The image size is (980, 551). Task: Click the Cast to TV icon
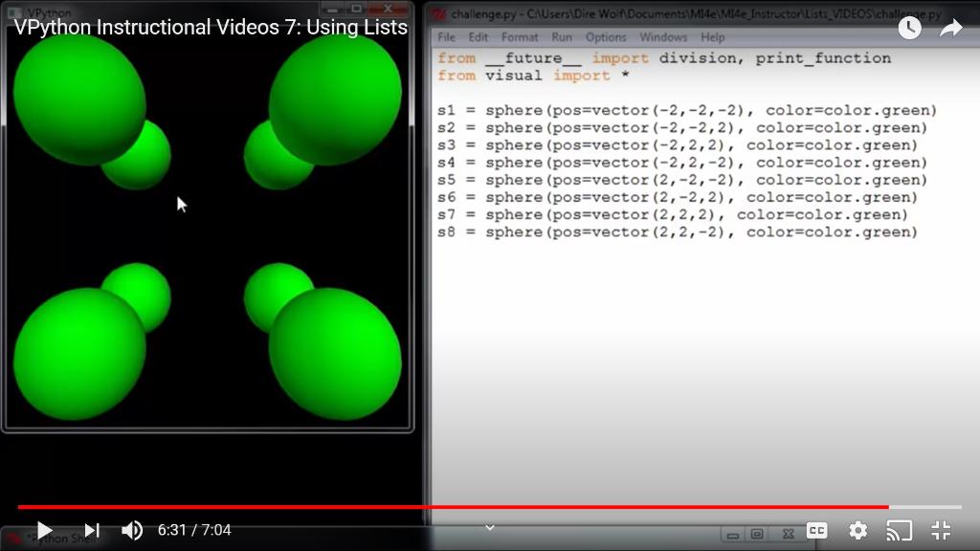click(x=899, y=531)
